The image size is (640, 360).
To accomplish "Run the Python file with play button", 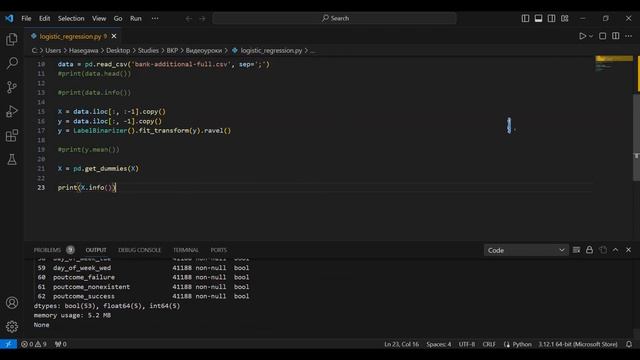I will coord(582,36).
